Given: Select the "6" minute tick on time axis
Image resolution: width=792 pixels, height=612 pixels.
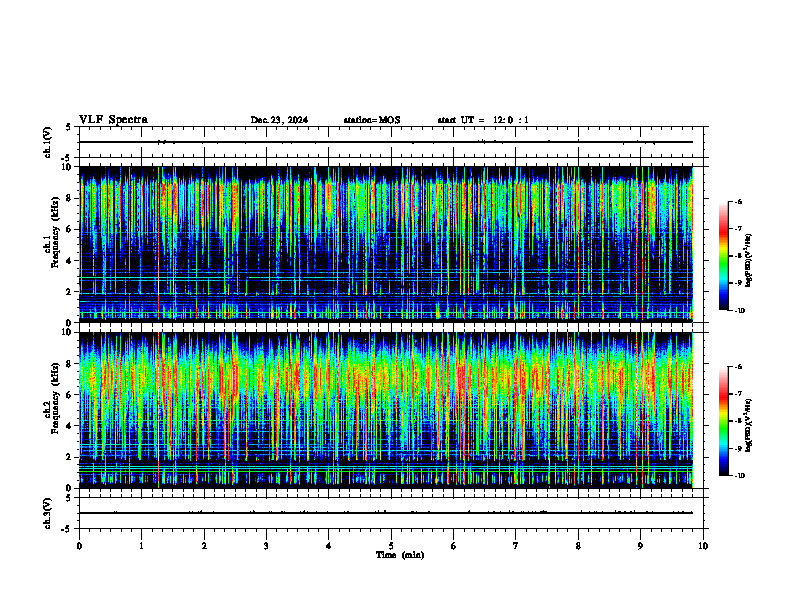Looking at the screenshot, I should click(x=454, y=546).
